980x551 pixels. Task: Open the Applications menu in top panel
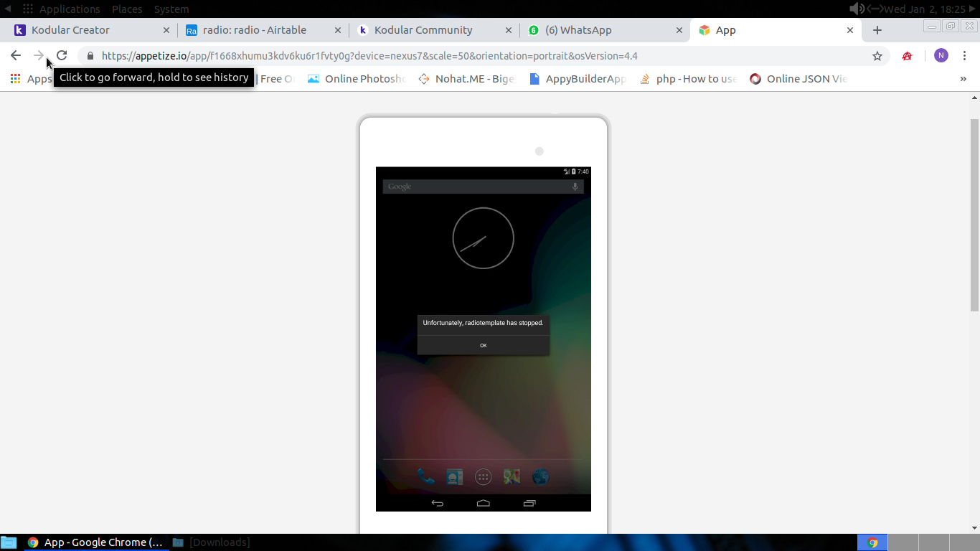pyautogui.click(x=70, y=9)
